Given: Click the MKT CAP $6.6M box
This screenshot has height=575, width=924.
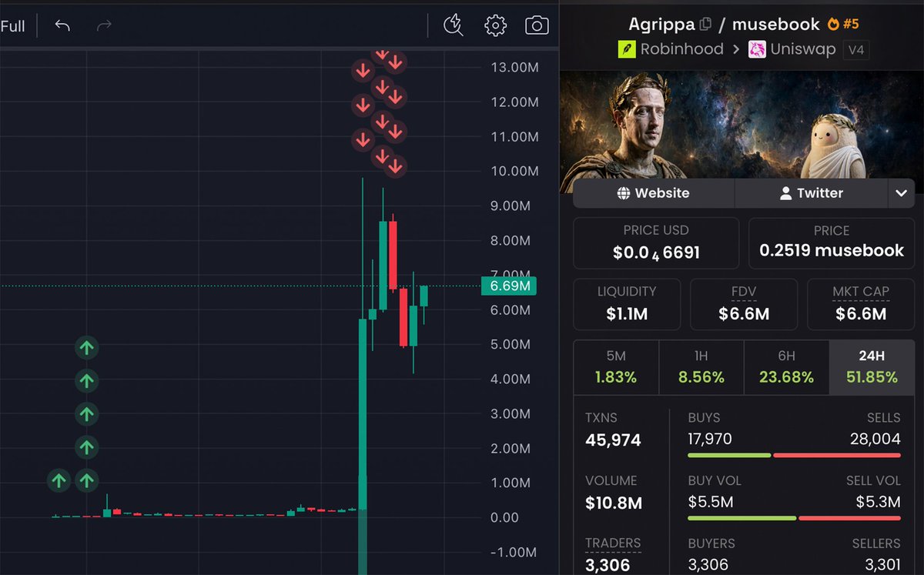Looking at the screenshot, I should (x=861, y=304).
